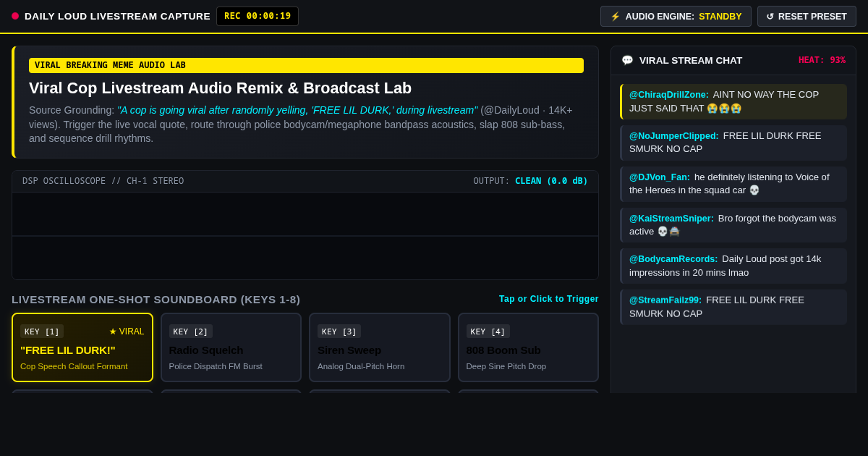Click the Viral Cop Livestream Audio Remix title

click(220, 88)
